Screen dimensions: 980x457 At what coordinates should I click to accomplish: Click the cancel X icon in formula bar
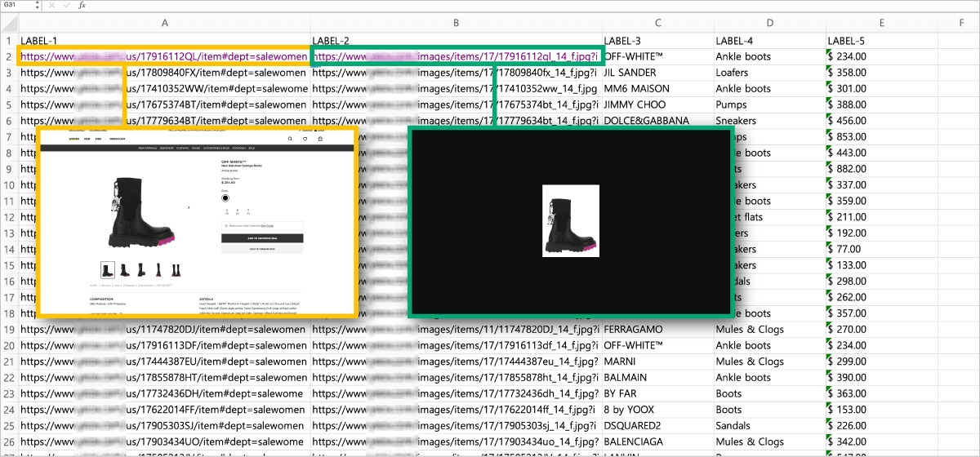[x=52, y=5]
